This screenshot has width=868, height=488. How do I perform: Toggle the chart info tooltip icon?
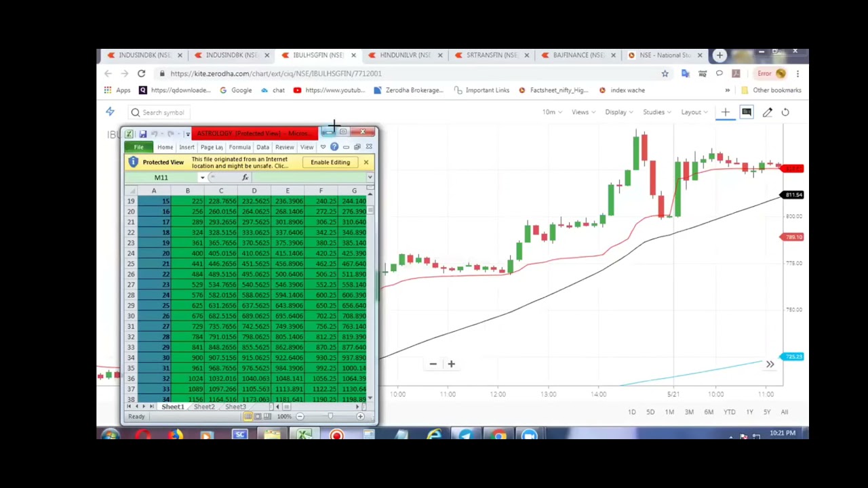click(746, 112)
